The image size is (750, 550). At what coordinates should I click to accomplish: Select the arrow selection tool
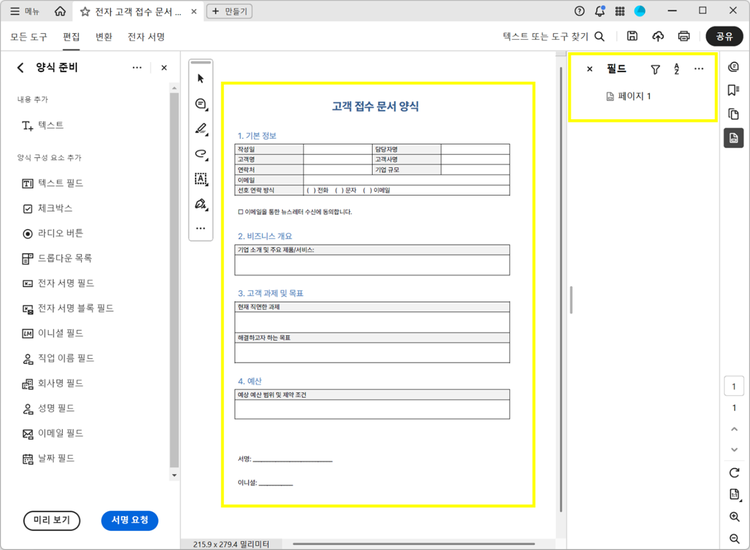(x=201, y=78)
